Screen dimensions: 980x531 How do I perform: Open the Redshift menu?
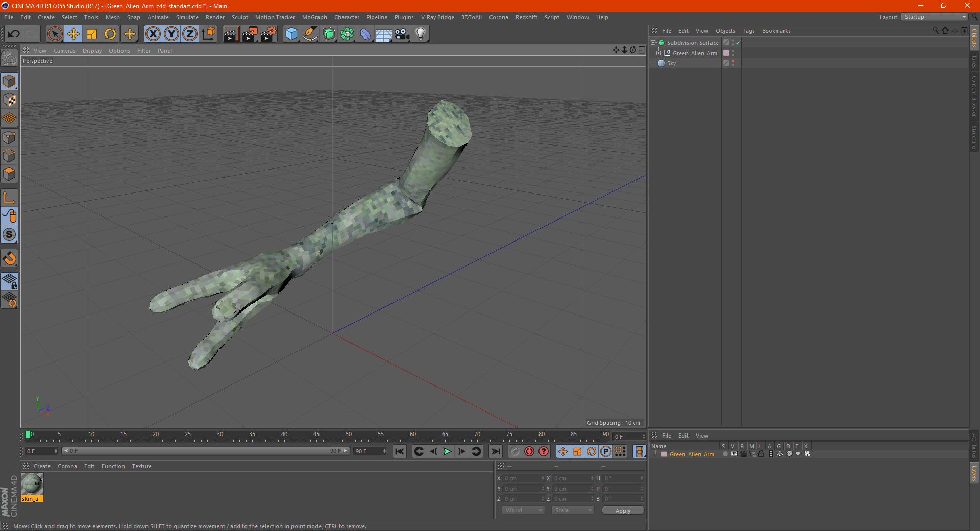(526, 17)
